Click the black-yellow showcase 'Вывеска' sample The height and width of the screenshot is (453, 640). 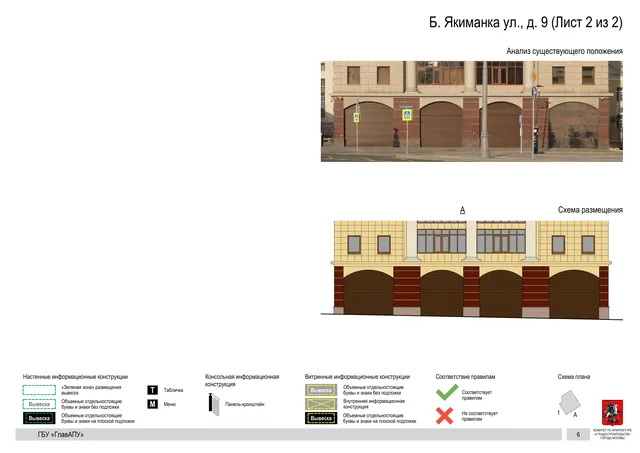[x=321, y=418]
